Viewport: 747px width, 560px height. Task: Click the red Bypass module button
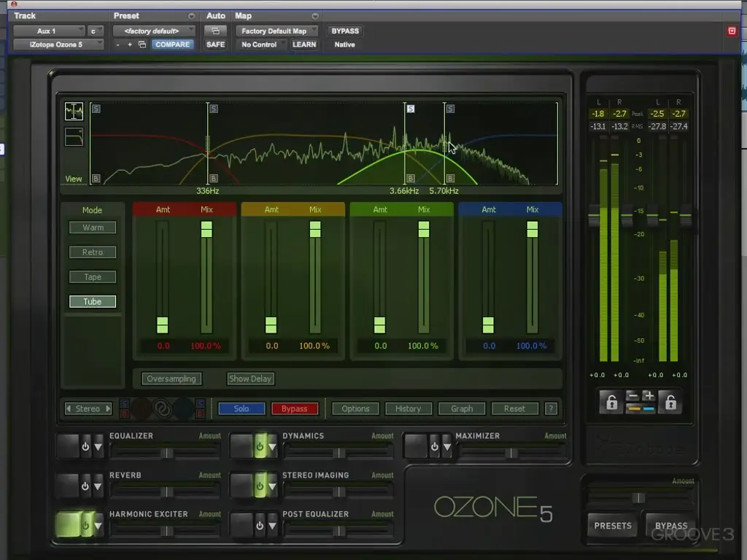tap(295, 408)
